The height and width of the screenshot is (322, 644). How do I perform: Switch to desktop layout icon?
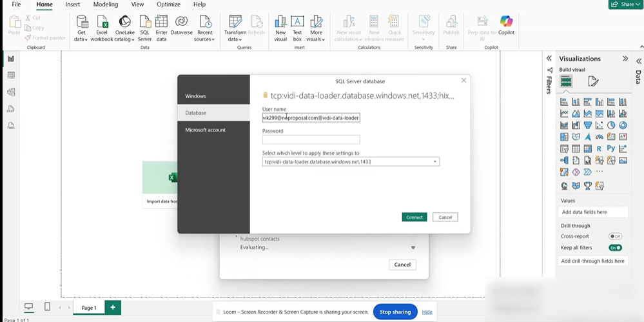(x=29, y=307)
